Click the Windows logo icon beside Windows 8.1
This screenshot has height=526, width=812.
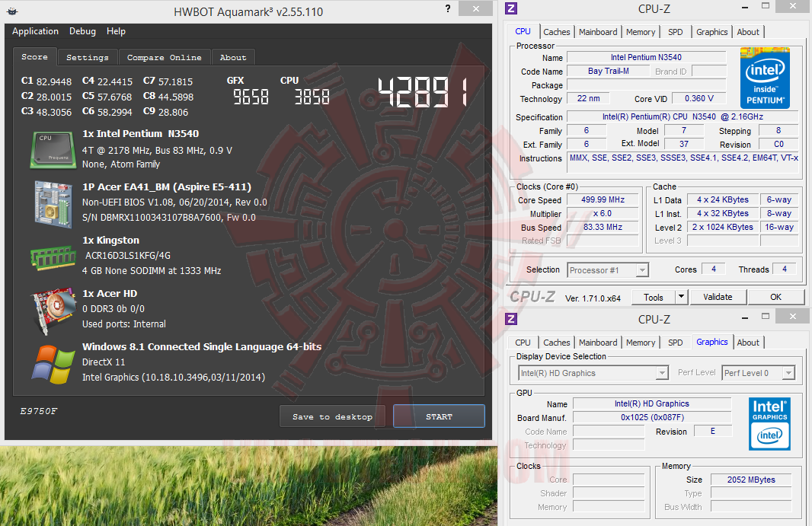[x=53, y=365]
